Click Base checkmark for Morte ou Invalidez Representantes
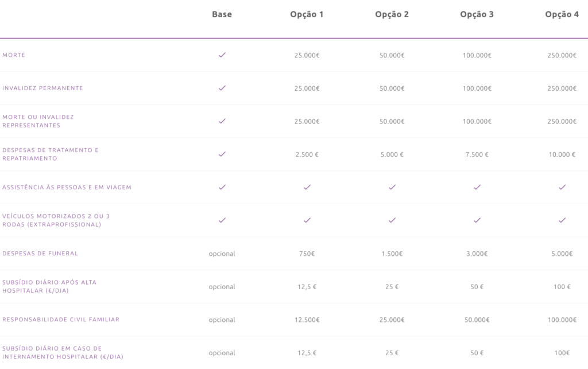This screenshot has height=369, width=588. click(222, 121)
